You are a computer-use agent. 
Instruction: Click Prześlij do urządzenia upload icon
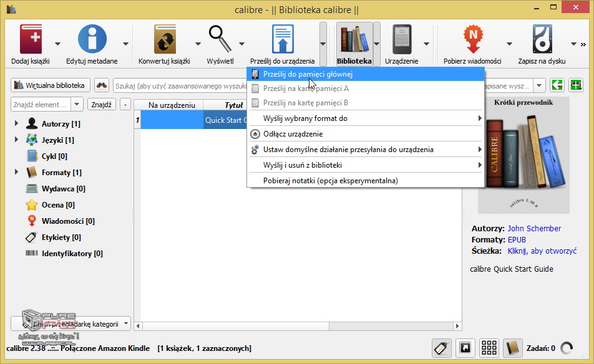tap(283, 39)
